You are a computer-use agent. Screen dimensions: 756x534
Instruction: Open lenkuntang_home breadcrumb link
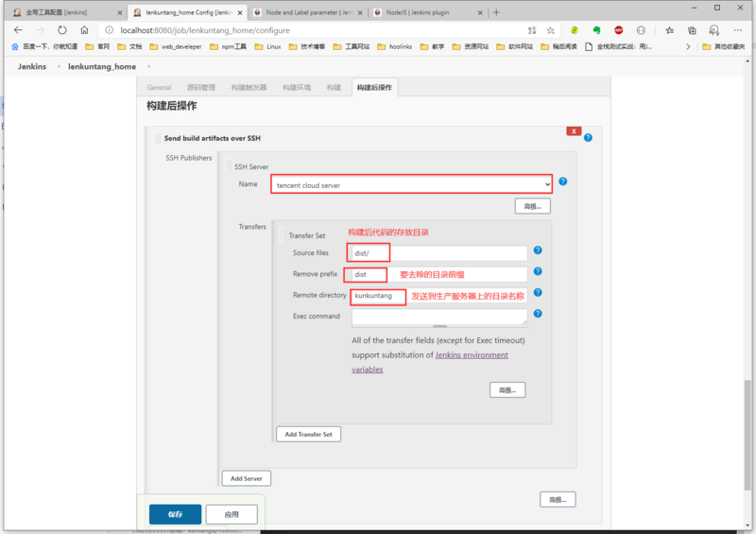[x=102, y=66]
